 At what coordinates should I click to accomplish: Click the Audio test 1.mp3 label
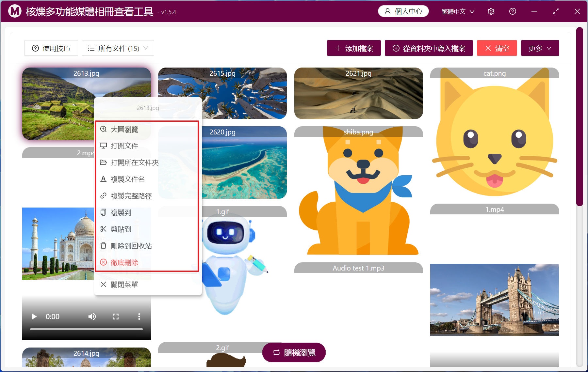pyautogui.click(x=358, y=268)
